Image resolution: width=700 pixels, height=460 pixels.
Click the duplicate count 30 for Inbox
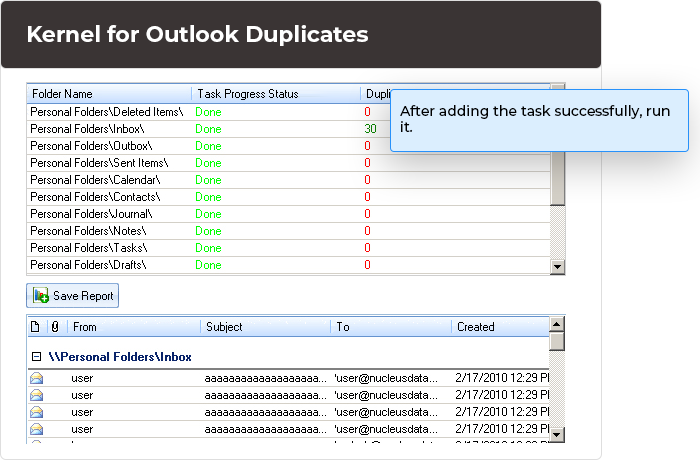pyautogui.click(x=371, y=129)
